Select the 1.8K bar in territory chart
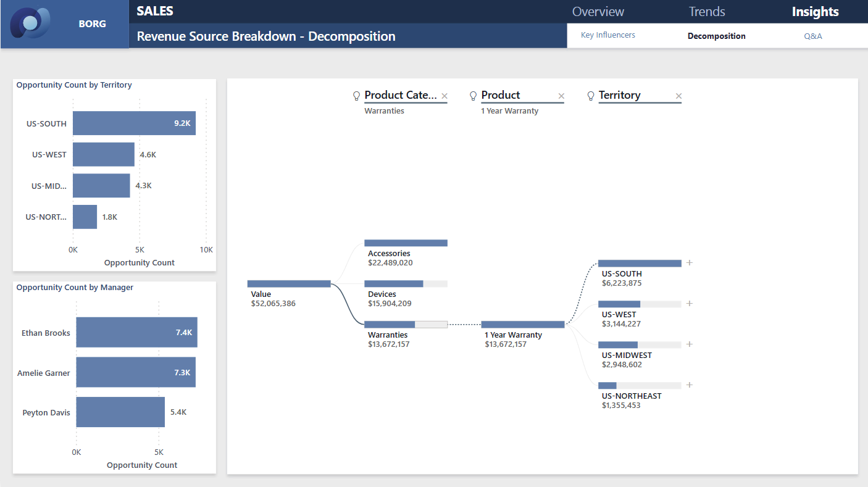Screen dimensions: 868x487 pos(85,217)
